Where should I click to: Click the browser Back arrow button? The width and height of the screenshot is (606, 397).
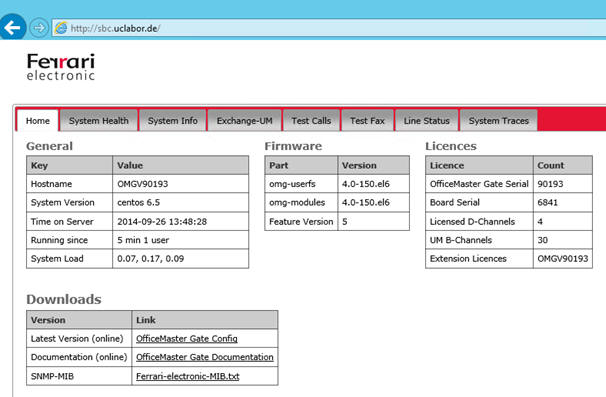pos(12,27)
